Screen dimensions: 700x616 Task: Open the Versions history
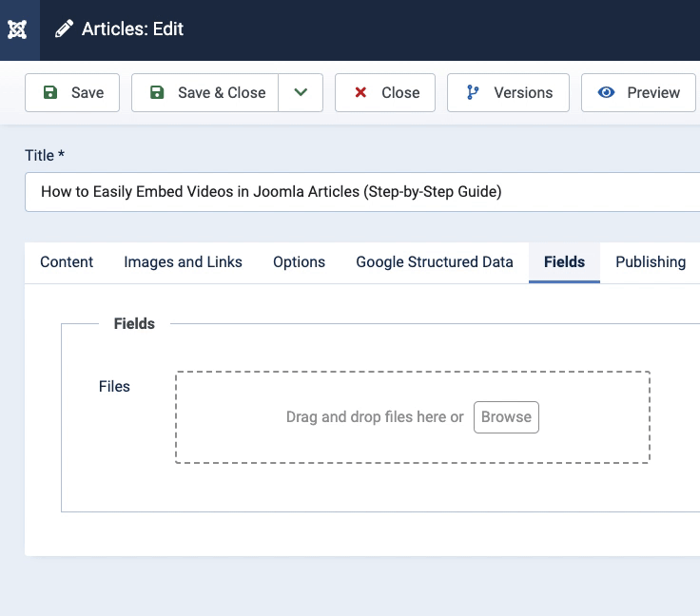click(x=508, y=93)
